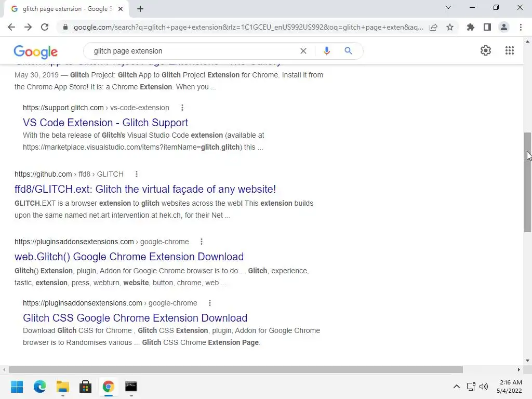This screenshot has width=532, height=399.
Task: Go to Google home via the logo
Action: pos(36,51)
